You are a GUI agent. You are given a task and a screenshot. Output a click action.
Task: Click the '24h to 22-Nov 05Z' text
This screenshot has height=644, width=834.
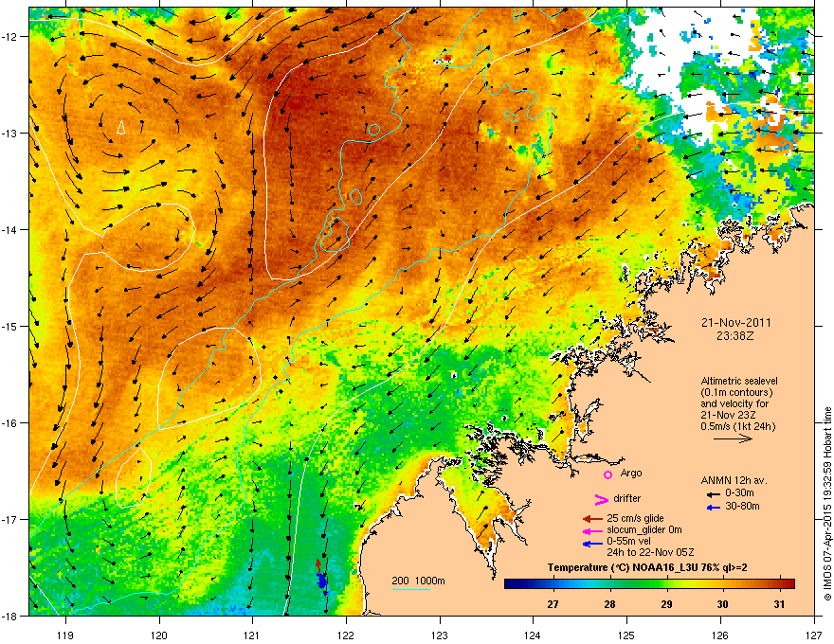point(650,552)
